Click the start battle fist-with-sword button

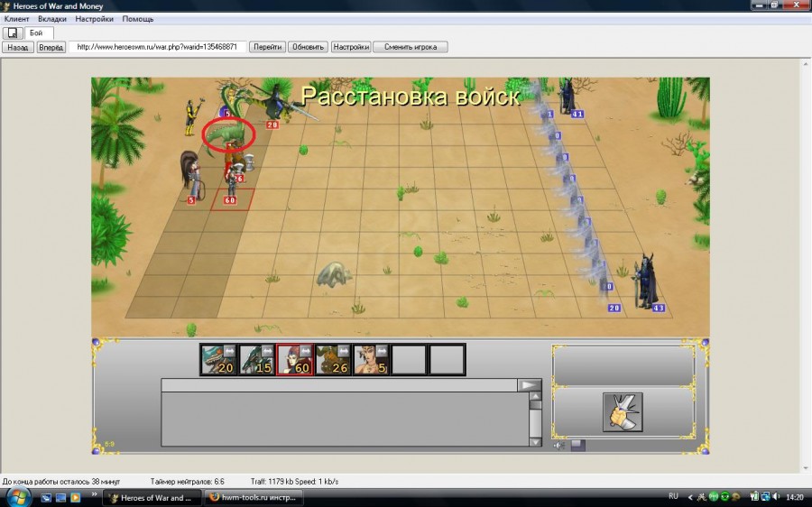[x=623, y=412]
